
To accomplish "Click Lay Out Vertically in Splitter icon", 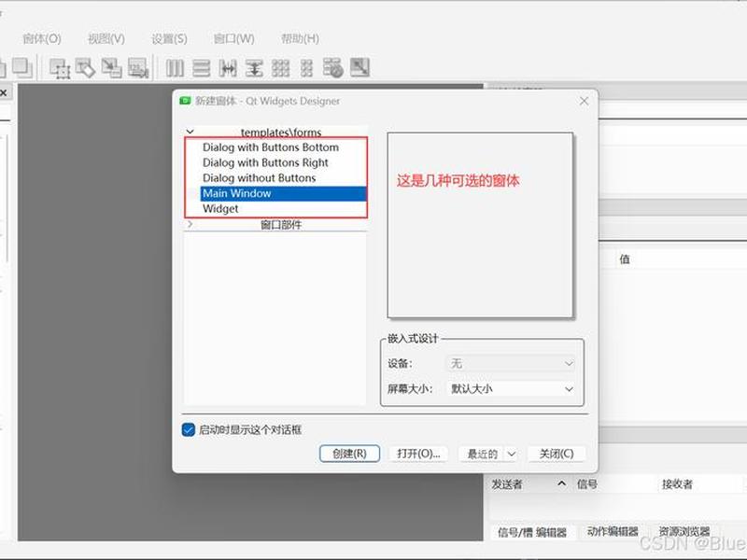I will coord(254,68).
